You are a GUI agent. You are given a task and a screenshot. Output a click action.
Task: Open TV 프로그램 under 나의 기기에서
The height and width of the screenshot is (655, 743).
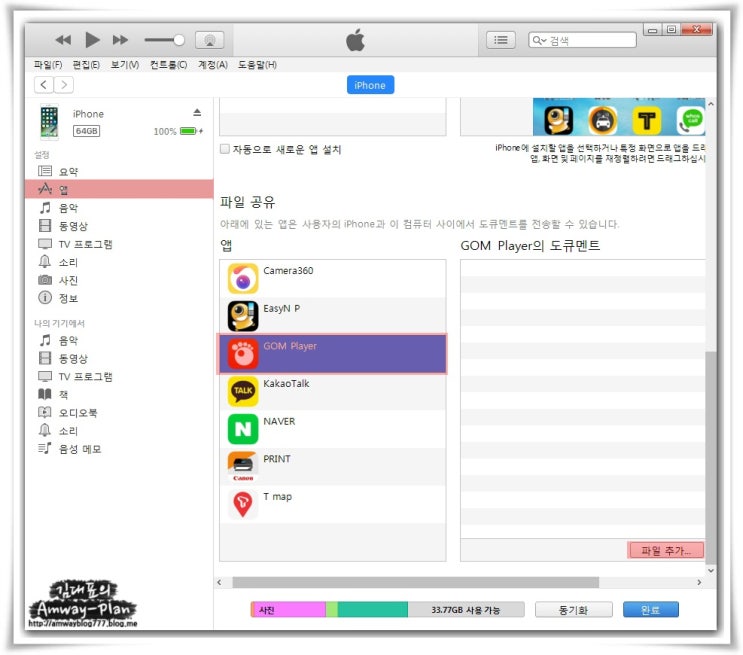[118, 376]
